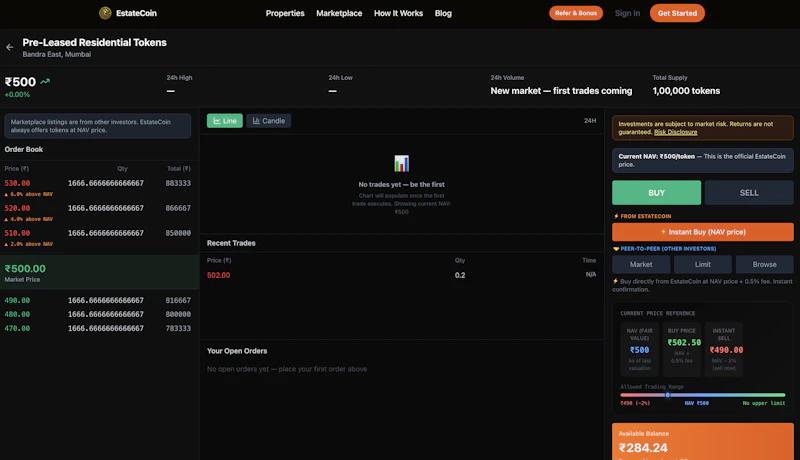The image size is (800, 460).
Task: Choose the Market order type tab
Action: pyautogui.click(x=641, y=264)
